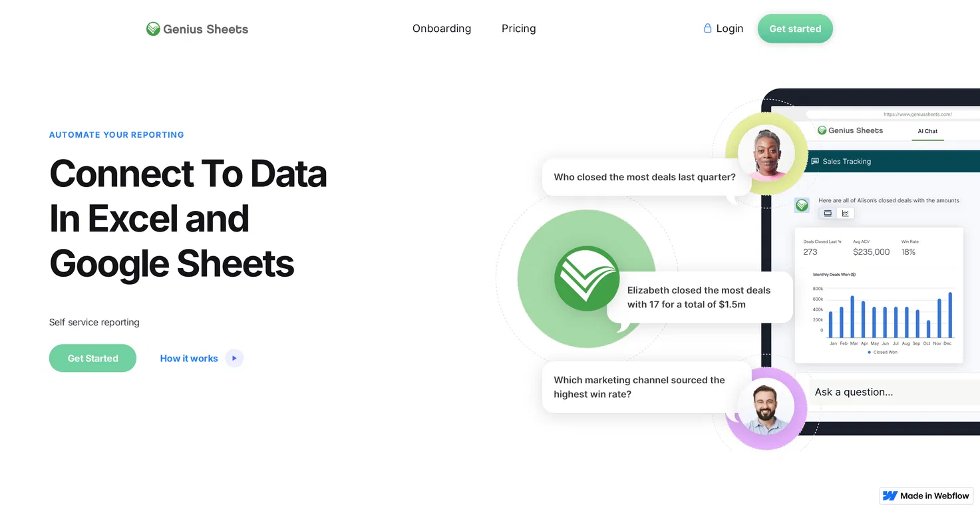Open the Pricing page link
This screenshot has height=511, width=980.
[x=519, y=29]
